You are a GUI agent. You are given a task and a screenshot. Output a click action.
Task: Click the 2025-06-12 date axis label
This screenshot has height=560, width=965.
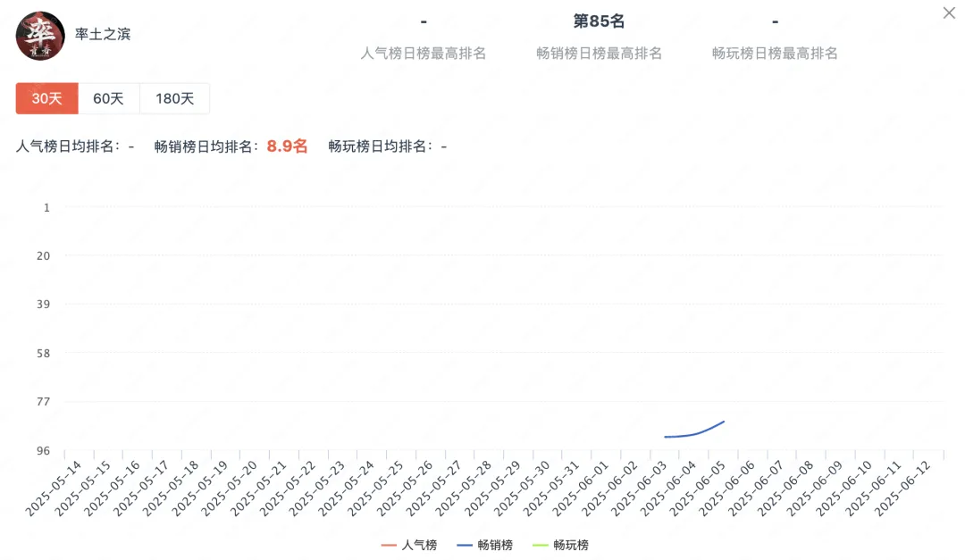pos(902,489)
